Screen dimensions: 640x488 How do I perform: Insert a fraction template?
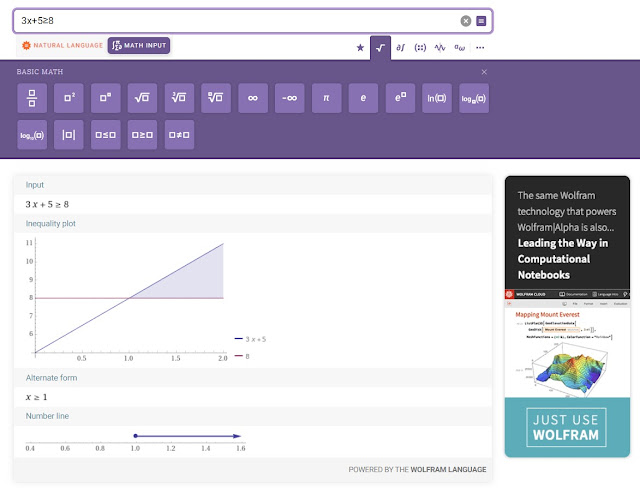[x=32, y=98]
